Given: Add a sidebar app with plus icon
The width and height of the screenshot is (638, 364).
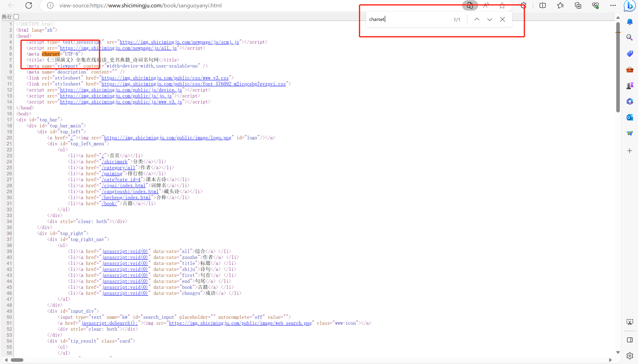Looking at the screenshot, I should coord(630,151).
